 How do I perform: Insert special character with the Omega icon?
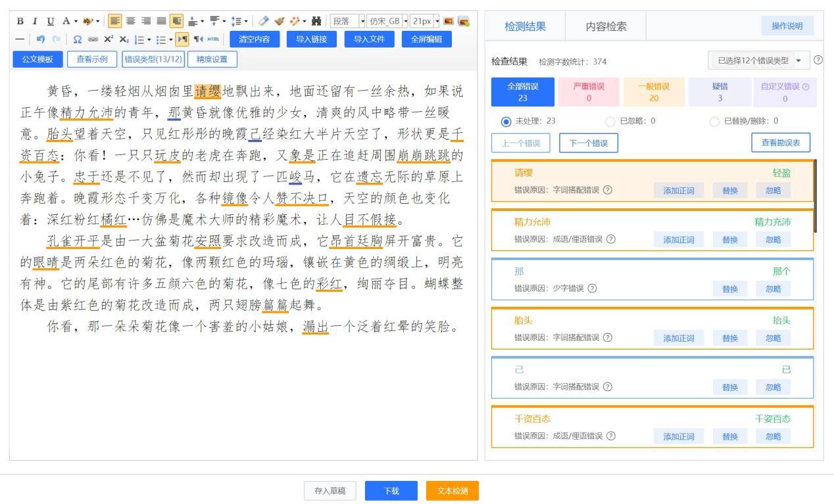(x=78, y=39)
